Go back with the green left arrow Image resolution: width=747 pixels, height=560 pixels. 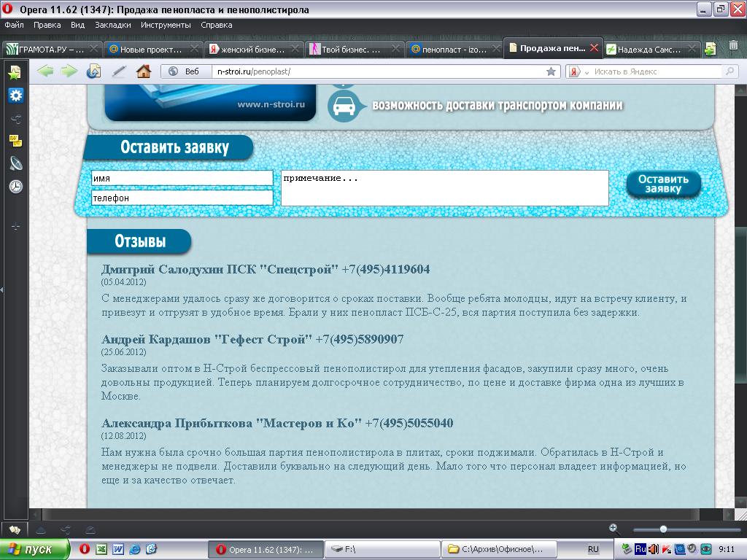coord(45,71)
